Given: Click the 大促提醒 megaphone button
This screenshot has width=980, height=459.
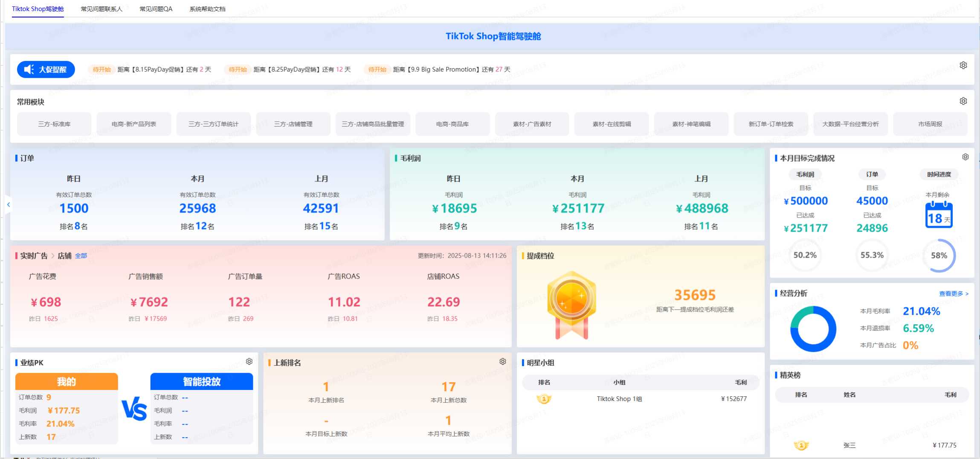Looking at the screenshot, I should point(46,70).
